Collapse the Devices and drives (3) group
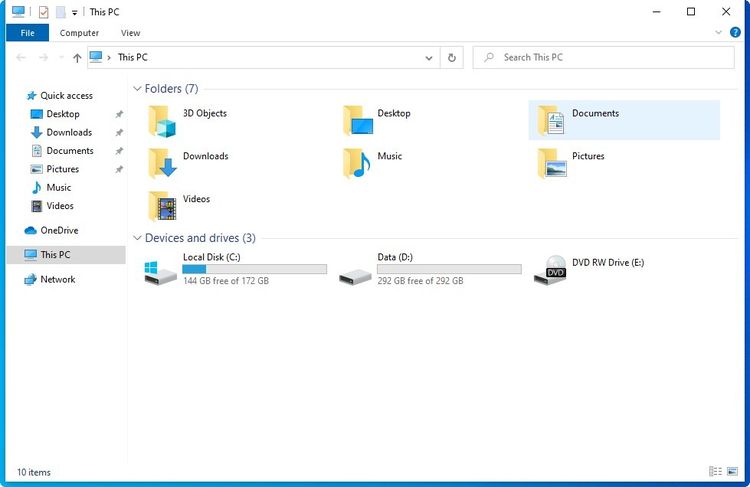The image size is (750, 487). coord(137,238)
